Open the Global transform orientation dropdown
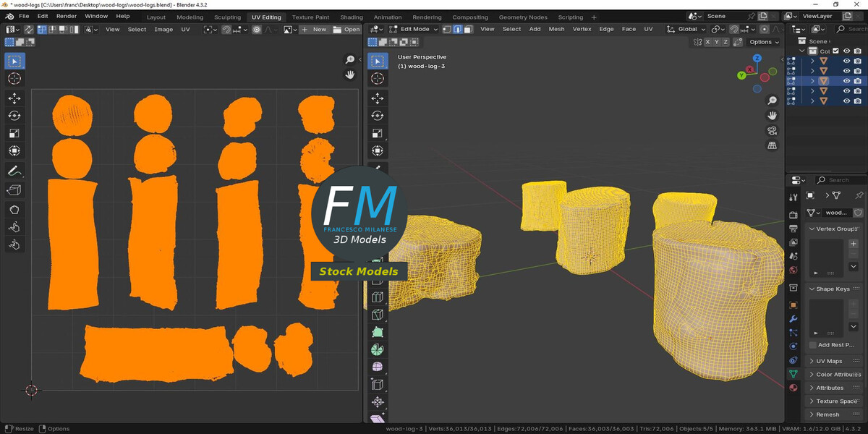This screenshot has width=868, height=434. point(687,29)
